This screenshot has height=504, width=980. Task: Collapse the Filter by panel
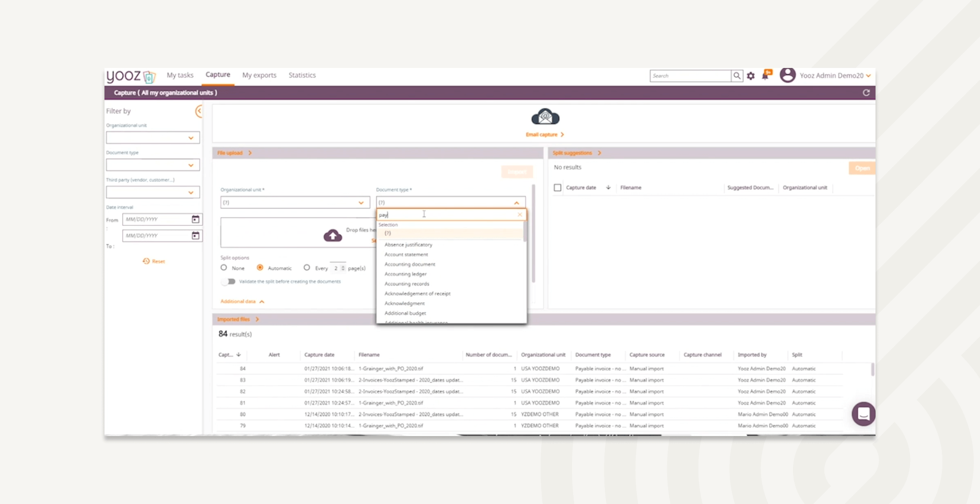point(199,111)
